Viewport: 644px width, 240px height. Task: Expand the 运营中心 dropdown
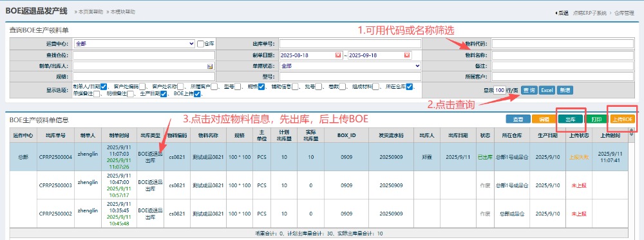134,44
